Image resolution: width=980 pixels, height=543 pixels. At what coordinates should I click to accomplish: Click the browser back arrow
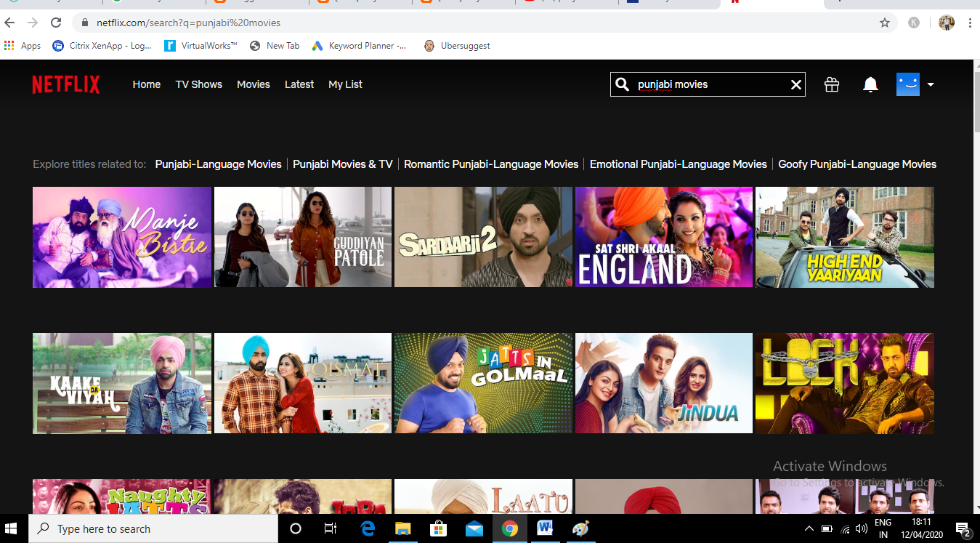10,23
